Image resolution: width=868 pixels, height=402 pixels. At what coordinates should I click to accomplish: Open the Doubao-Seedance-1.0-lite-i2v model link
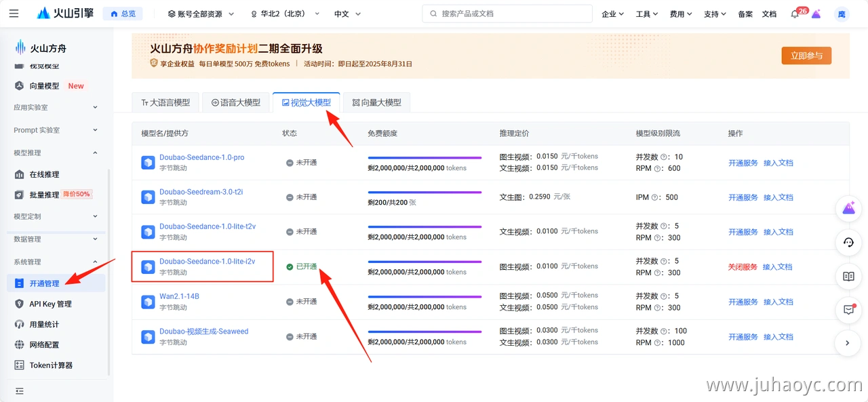click(208, 261)
